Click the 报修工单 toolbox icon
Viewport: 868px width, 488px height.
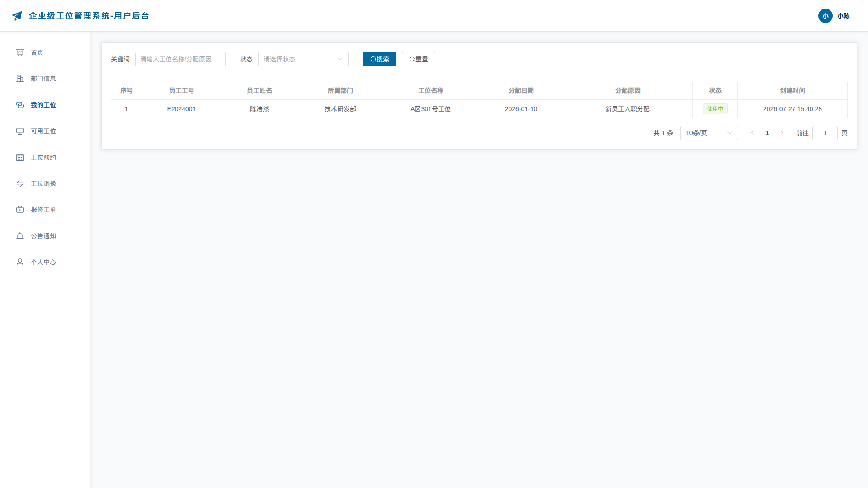[x=20, y=210]
